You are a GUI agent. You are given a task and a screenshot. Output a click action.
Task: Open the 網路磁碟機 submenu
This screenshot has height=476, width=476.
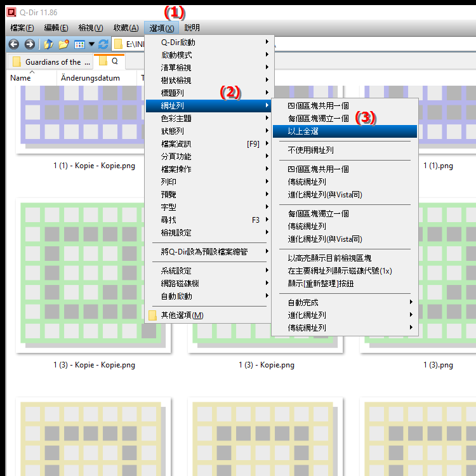(209, 284)
